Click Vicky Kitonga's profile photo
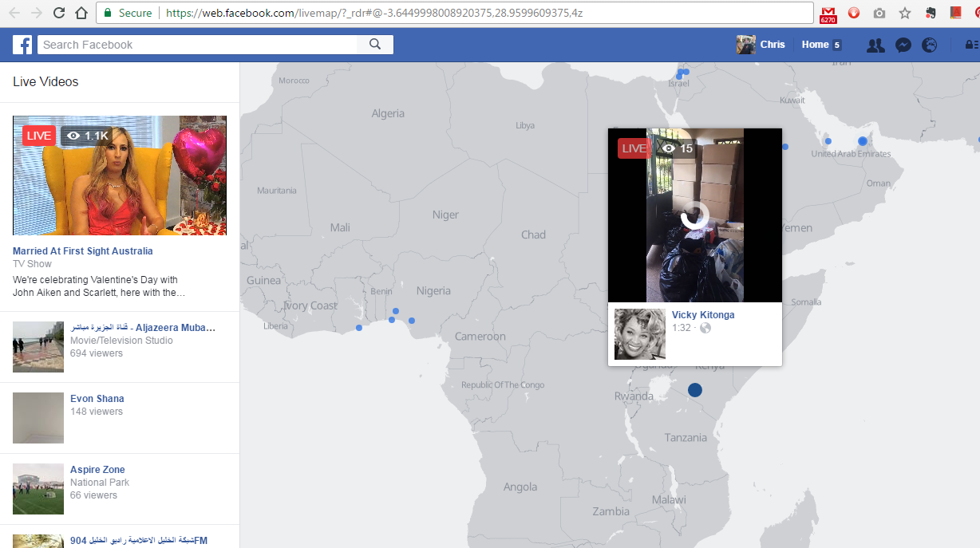 coord(640,334)
